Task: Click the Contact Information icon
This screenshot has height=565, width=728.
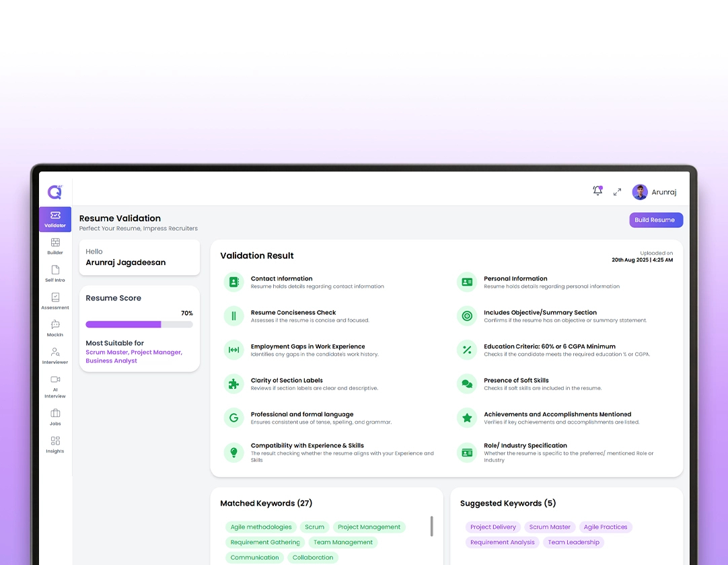Action: [234, 282]
